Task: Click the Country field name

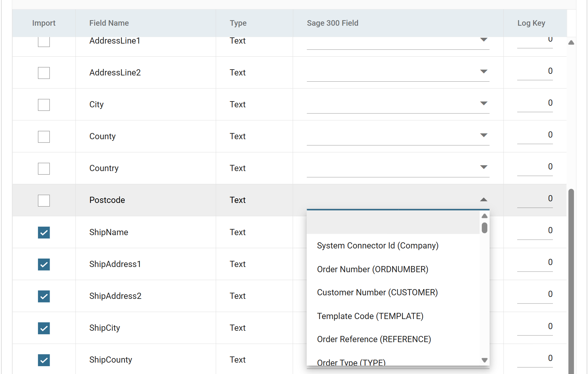Action: click(x=104, y=168)
